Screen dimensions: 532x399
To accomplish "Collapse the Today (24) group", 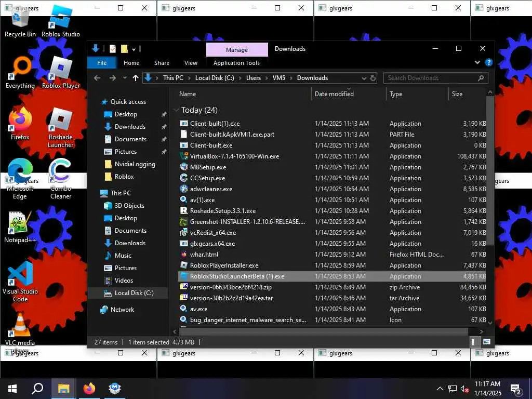I will point(176,110).
